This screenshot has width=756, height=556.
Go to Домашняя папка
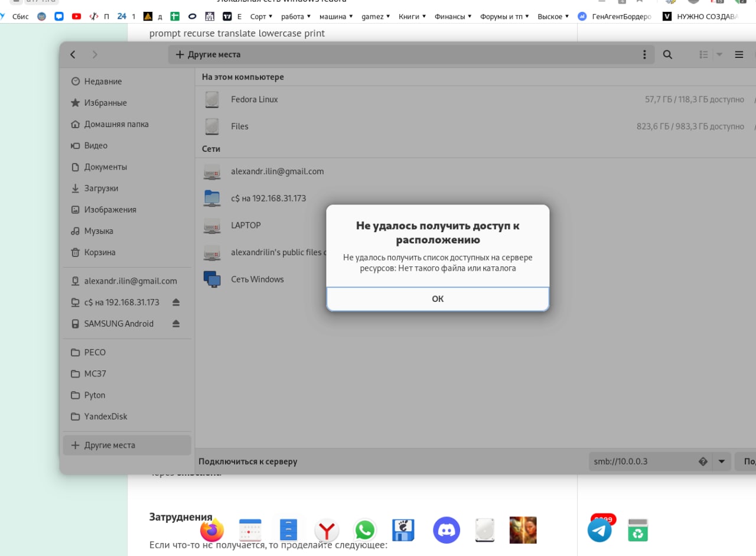pyautogui.click(x=127, y=124)
